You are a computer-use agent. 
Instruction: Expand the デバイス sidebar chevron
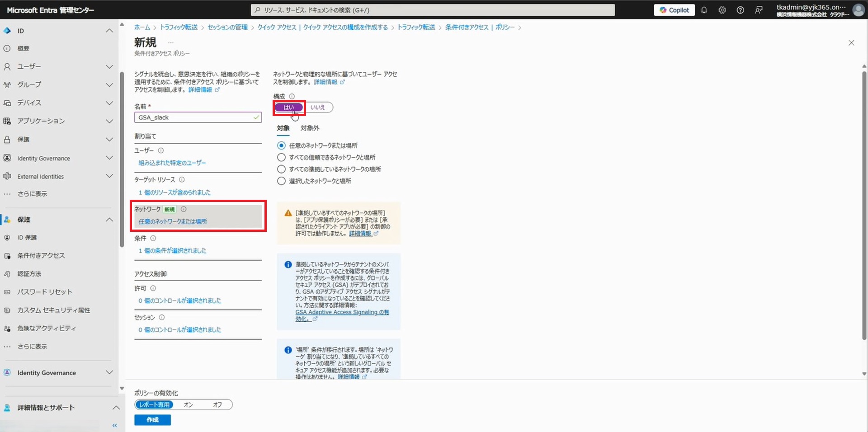tap(109, 103)
